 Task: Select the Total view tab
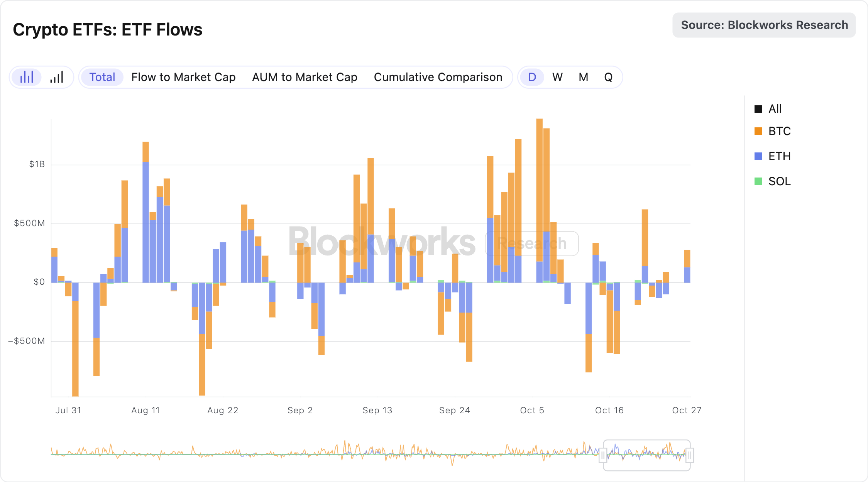pos(102,77)
